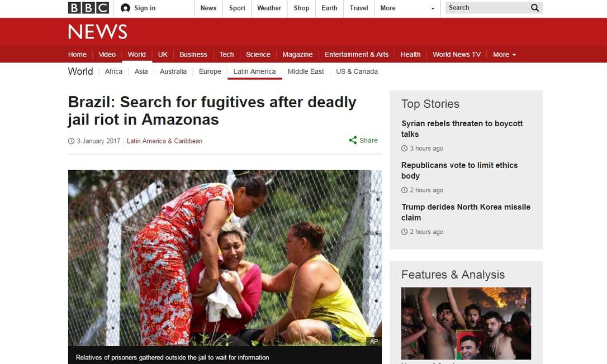Click the BBC NEWS banner logo

(98, 32)
